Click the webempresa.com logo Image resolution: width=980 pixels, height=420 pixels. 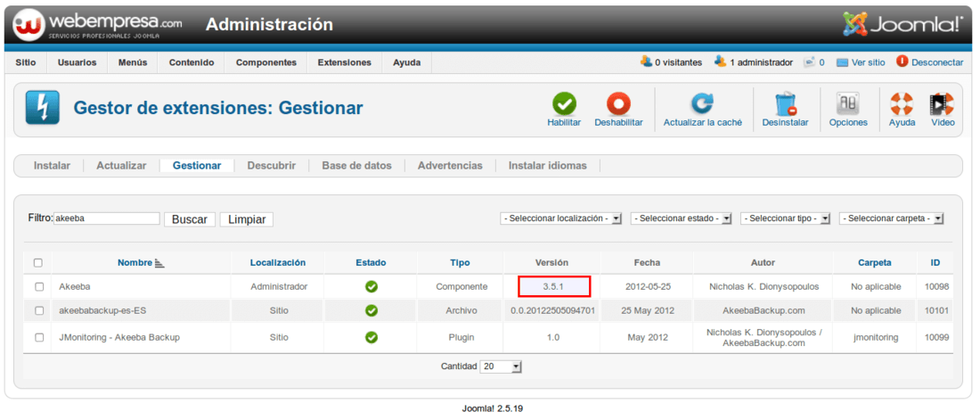(98, 24)
